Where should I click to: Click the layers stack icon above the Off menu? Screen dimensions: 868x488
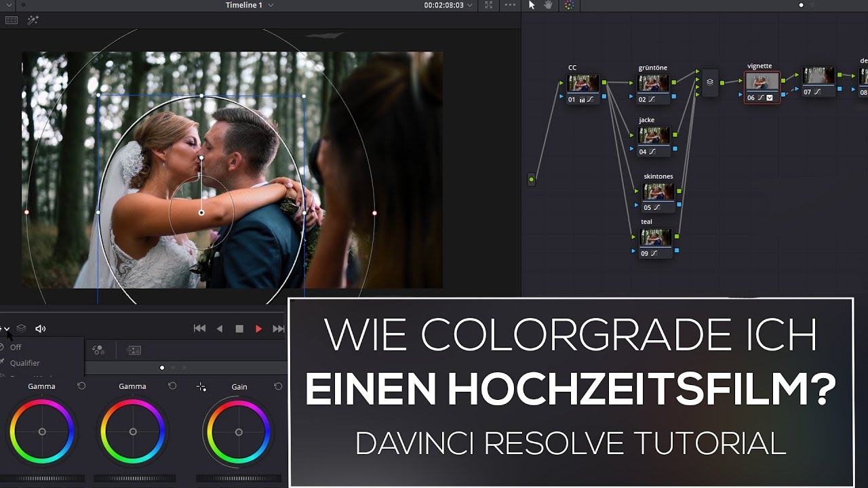point(21,329)
